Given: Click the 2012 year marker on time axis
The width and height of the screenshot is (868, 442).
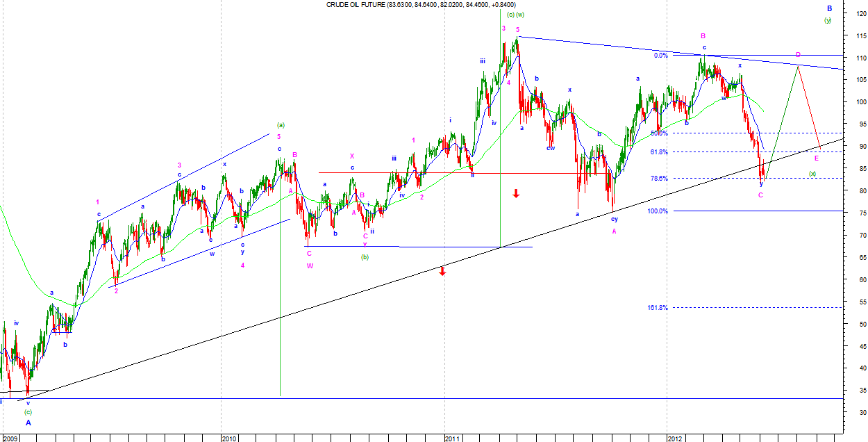Looking at the screenshot, I should tap(675, 439).
